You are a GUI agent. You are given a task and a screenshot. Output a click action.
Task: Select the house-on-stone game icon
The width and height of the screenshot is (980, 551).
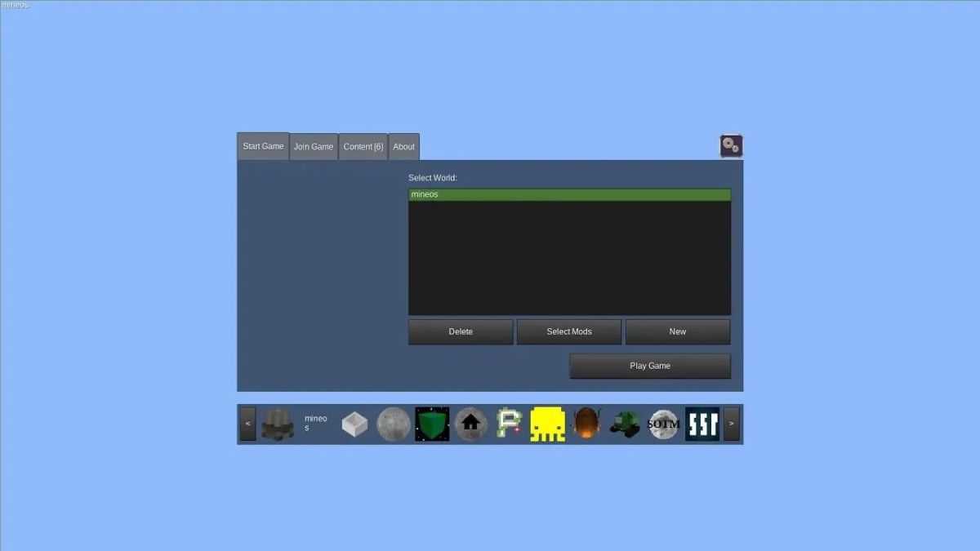[470, 424]
